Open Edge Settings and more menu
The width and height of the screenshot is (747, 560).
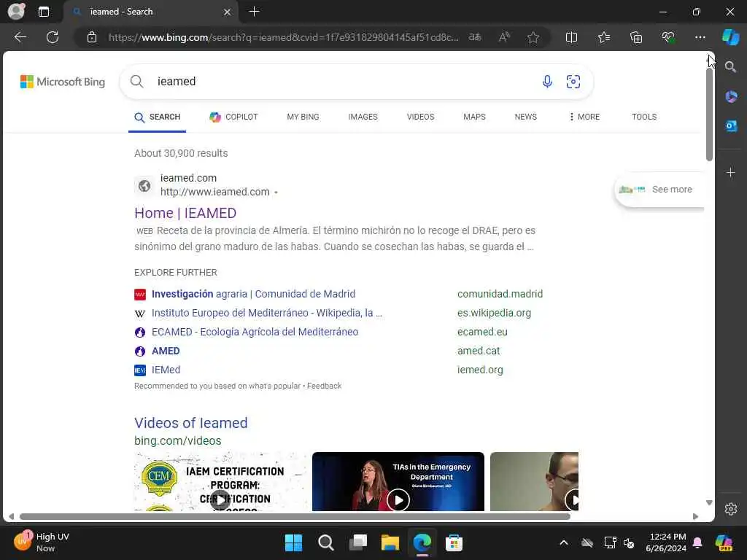click(700, 37)
